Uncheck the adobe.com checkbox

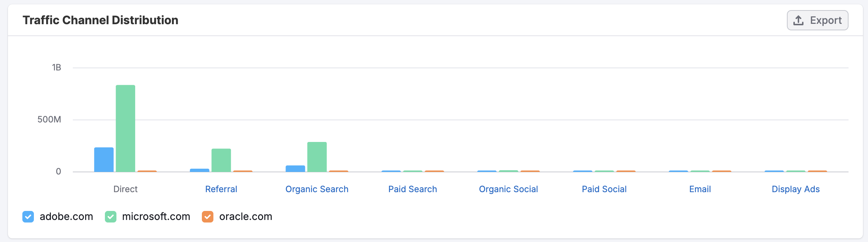click(x=28, y=217)
